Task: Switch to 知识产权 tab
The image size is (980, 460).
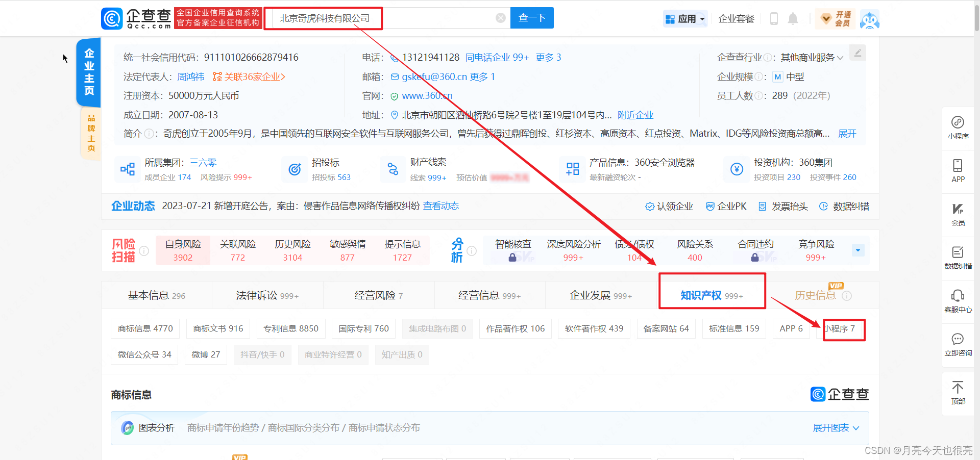Action: coord(712,295)
